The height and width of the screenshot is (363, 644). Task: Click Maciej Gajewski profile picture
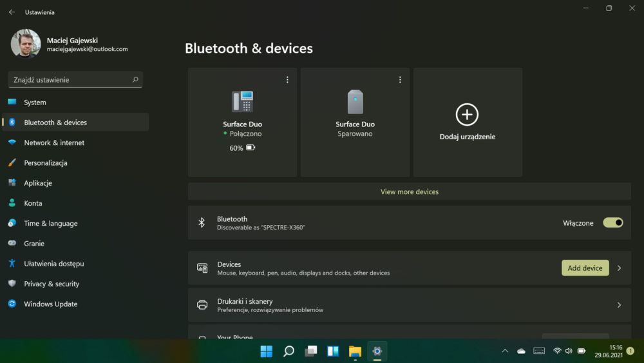point(26,44)
